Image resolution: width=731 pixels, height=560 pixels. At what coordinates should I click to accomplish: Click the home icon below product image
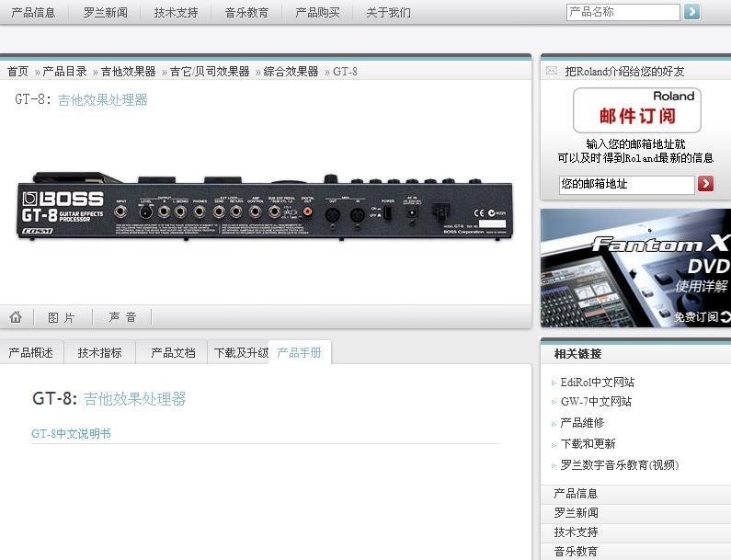click(x=16, y=317)
